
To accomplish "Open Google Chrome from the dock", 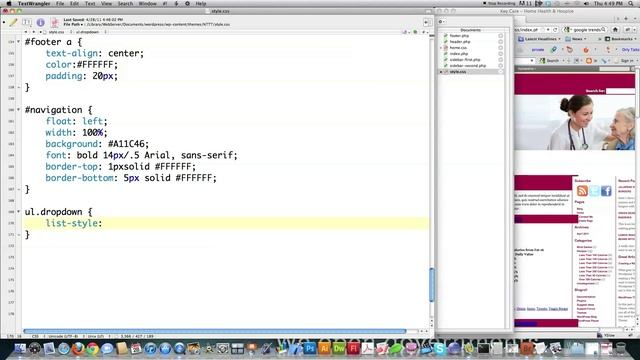I will click(93, 349).
